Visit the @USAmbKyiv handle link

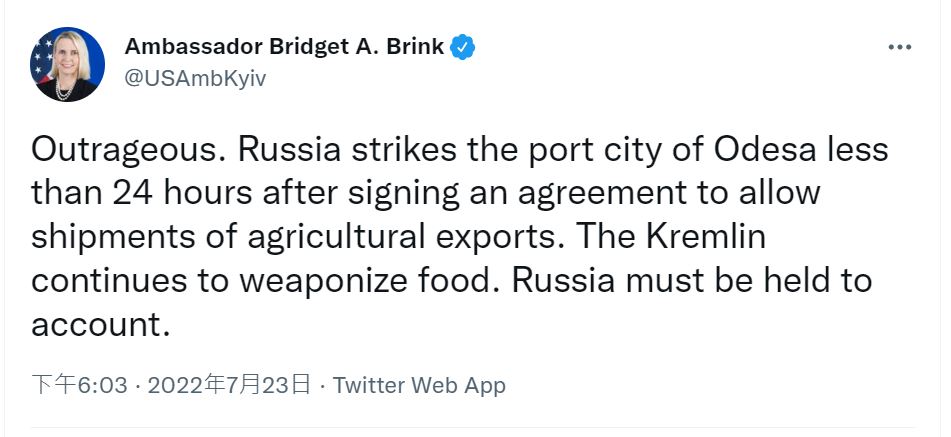tap(195, 78)
